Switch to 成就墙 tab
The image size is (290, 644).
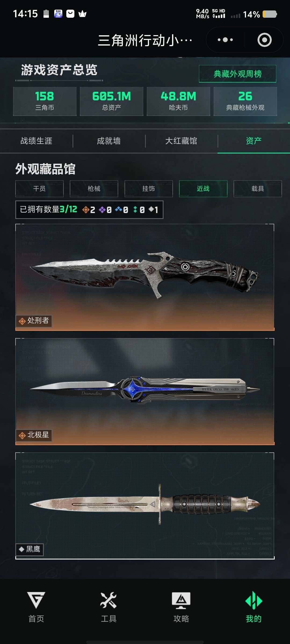coord(109,141)
